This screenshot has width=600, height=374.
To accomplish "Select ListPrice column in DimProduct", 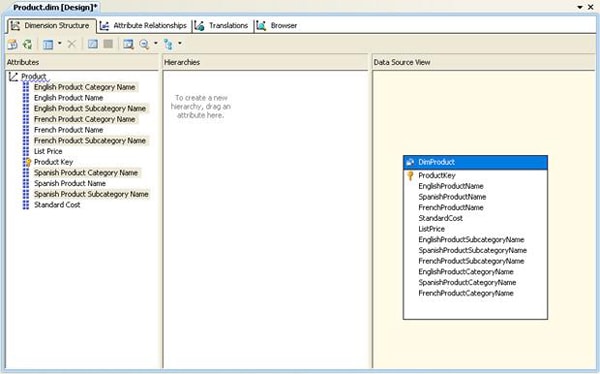I will (x=431, y=229).
